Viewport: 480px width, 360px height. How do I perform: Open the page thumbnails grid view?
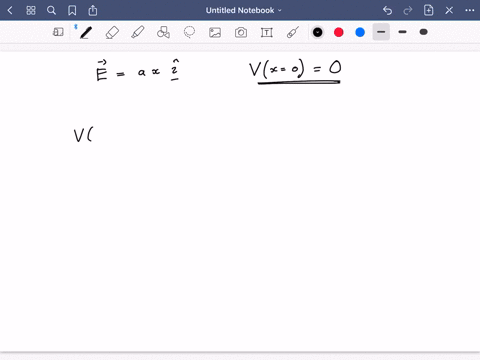pyautogui.click(x=31, y=10)
